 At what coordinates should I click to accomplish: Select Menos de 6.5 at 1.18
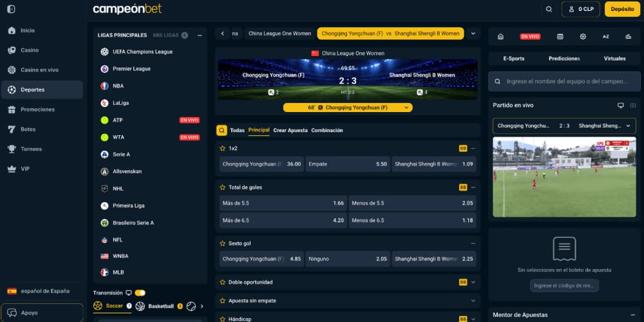click(412, 220)
